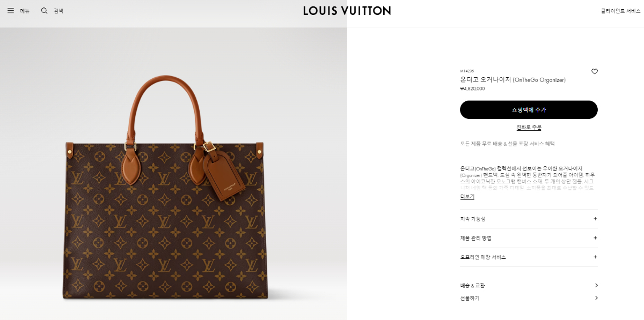This screenshot has width=644, height=320.
Task: Click the 전화로 주문 link
Action: pyautogui.click(x=529, y=127)
